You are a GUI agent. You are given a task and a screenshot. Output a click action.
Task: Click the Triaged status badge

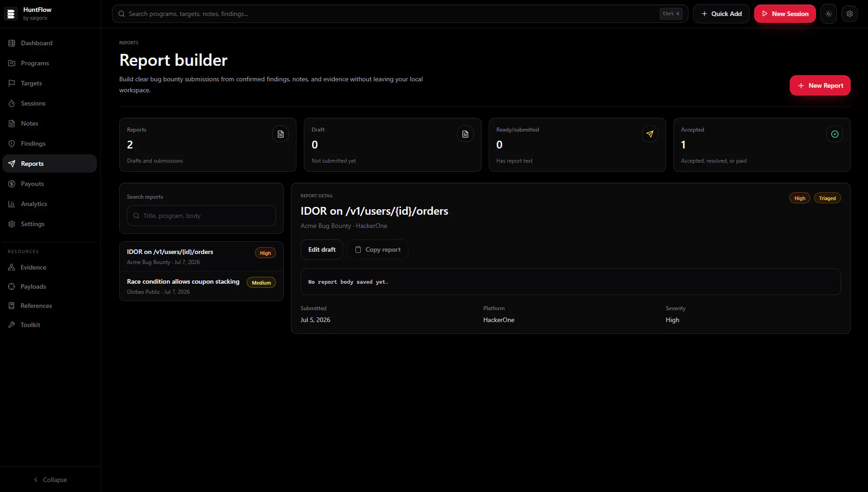tap(827, 198)
